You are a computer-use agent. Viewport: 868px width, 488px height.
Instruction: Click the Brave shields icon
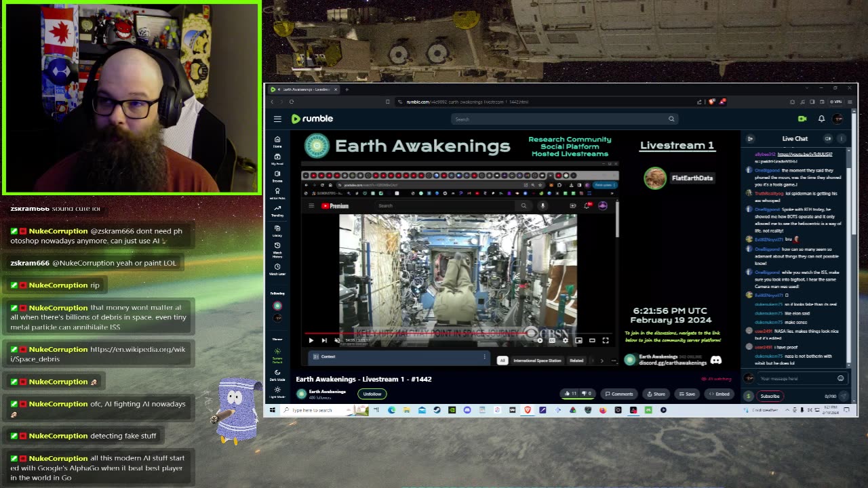click(x=711, y=102)
